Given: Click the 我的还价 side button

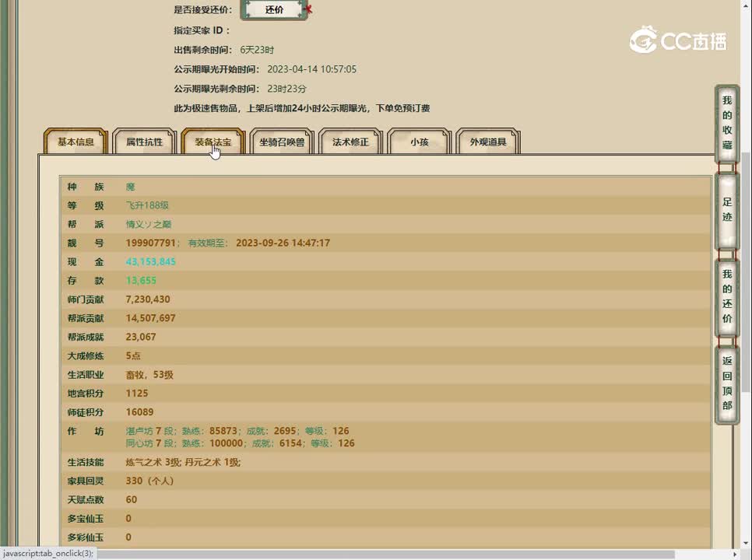Looking at the screenshot, I should coord(726,297).
